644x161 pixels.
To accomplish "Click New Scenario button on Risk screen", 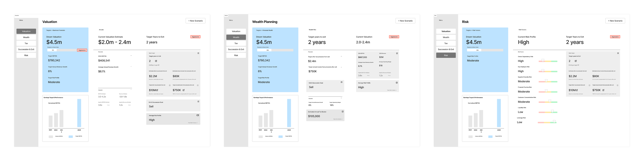I will point(615,21).
